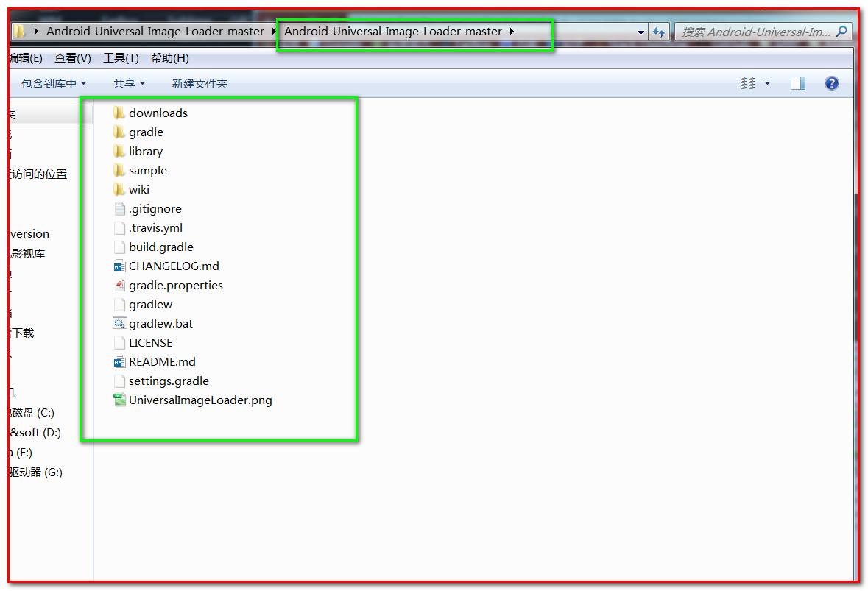Select the 磁盘 (C:) drive in sidebar
The height and width of the screenshot is (591, 868).
point(32,413)
